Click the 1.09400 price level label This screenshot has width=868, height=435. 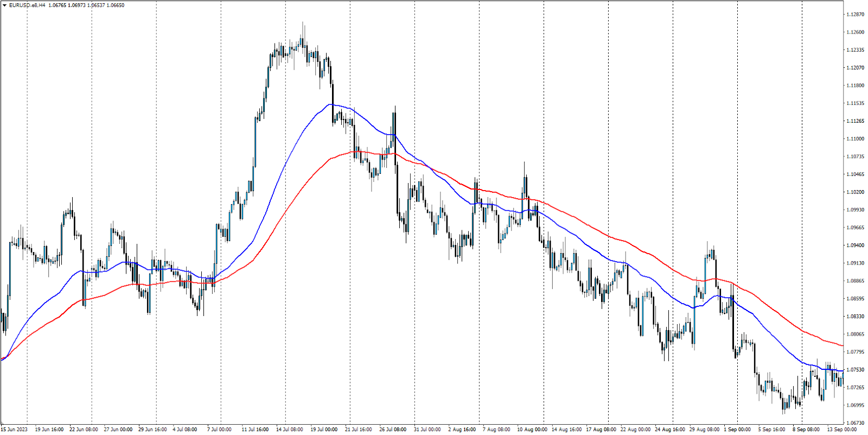pos(856,245)
